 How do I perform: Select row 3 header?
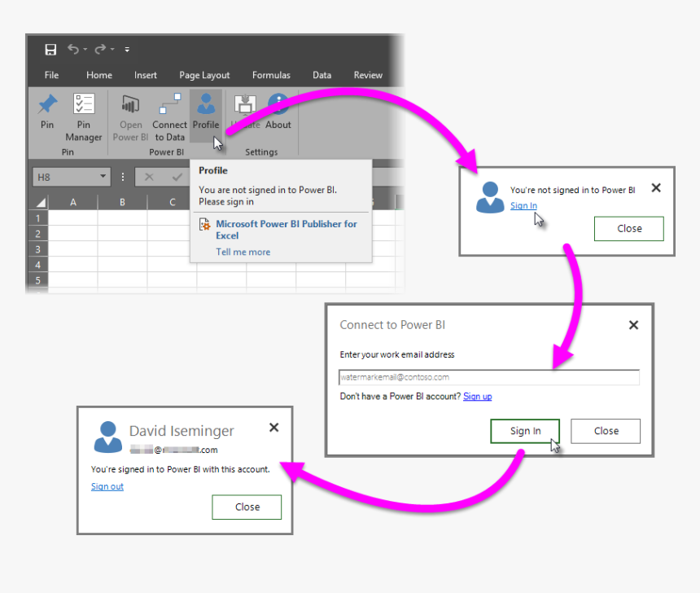(38, 249)
